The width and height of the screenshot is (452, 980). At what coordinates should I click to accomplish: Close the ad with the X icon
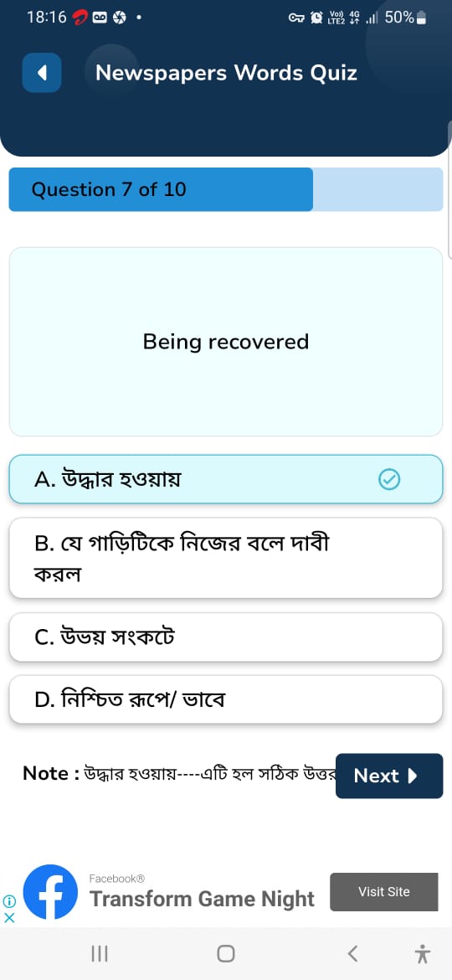pos(8,917)
